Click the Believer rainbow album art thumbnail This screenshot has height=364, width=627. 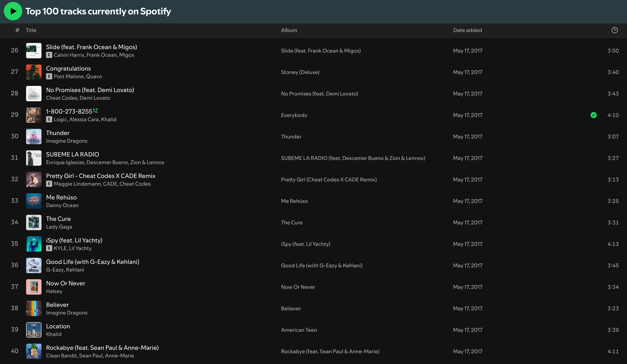(x=34, y=308)
